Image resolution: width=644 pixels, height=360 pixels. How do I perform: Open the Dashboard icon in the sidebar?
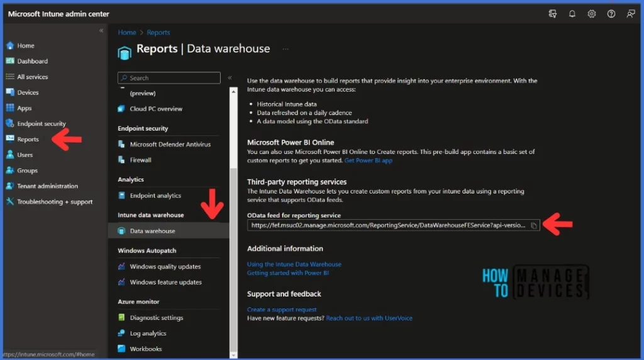pyautogui.click(x=10, y=61)
